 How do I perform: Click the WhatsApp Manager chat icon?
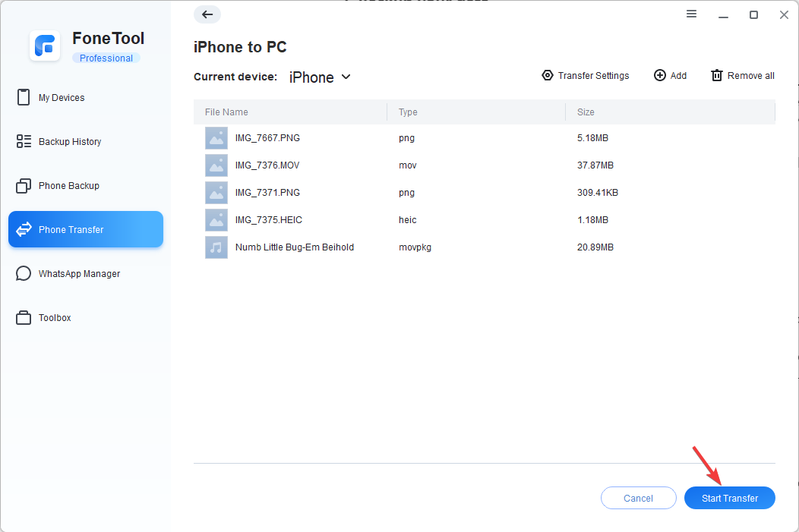(x=24, y=273)
